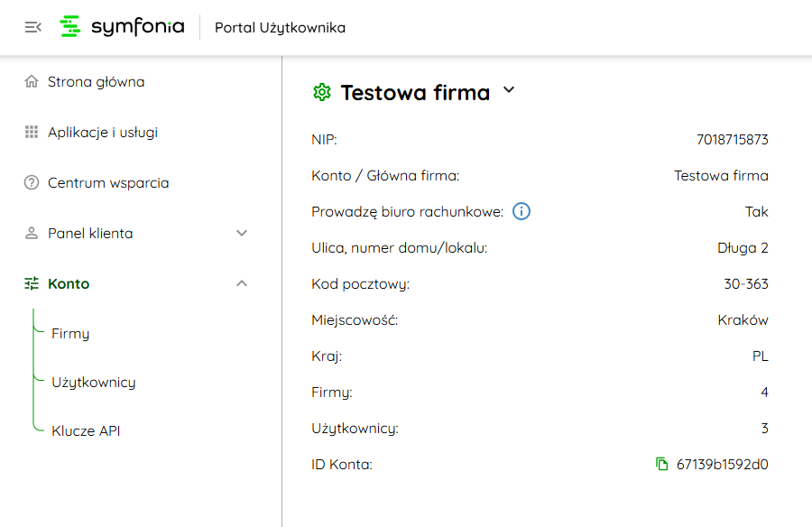Collapse the Konto menu section
The width and height of the screenshot is (812, 527).
point(241,284)
